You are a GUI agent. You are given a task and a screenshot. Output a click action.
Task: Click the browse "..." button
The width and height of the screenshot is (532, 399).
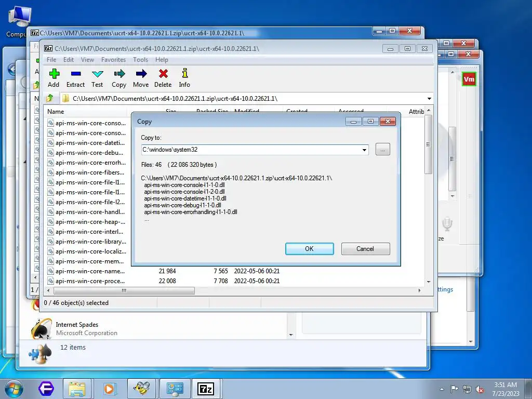point(383,149)
